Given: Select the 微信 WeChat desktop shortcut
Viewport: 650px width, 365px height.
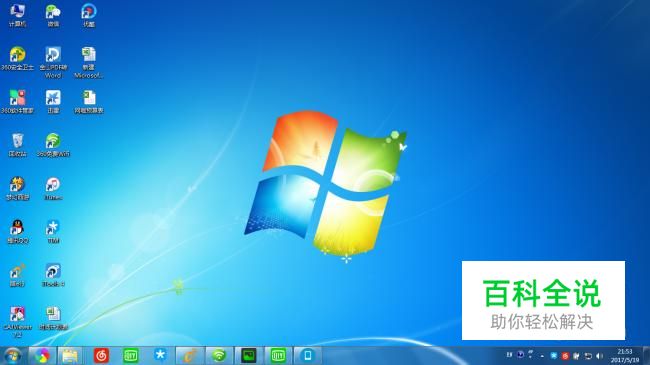Looking at the screenshot, I should point(53,15).
